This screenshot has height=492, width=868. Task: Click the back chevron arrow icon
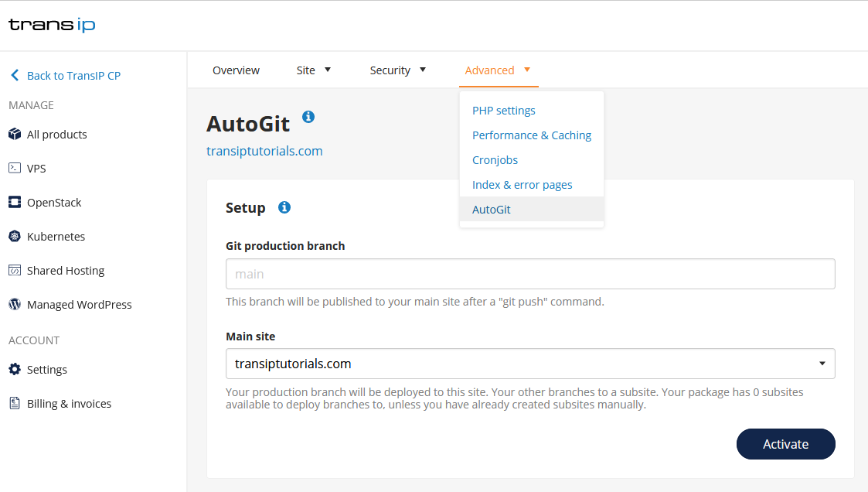(x=15, y=75)
